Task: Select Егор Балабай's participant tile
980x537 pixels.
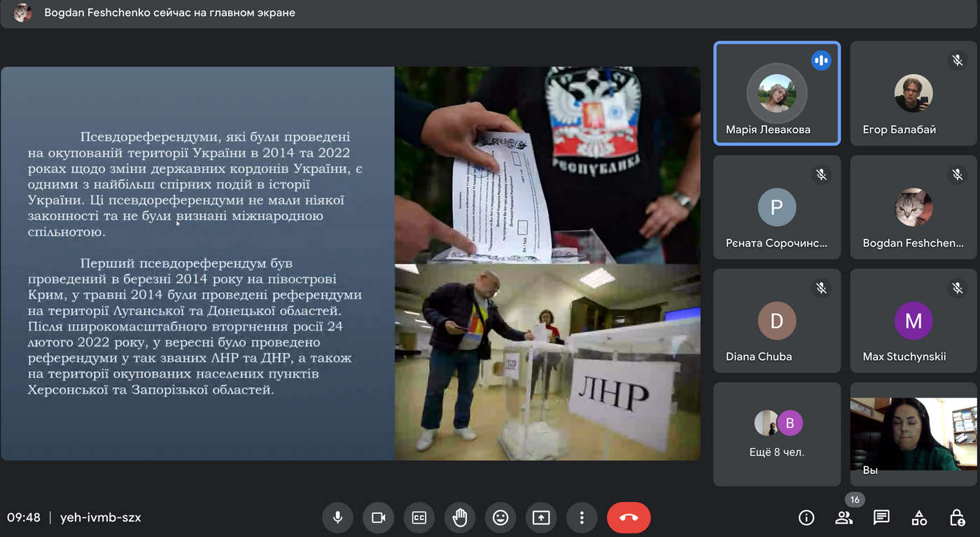Action: [x=913, y=93]
